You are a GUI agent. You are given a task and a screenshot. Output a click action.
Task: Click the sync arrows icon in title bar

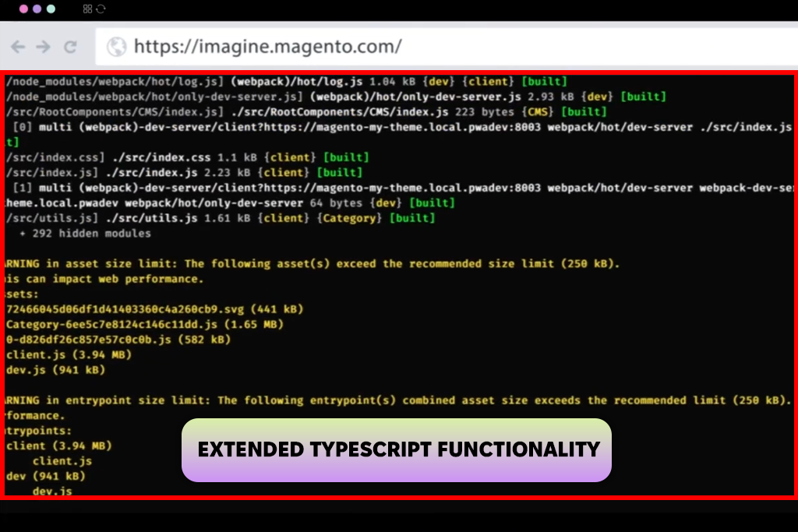101,9
